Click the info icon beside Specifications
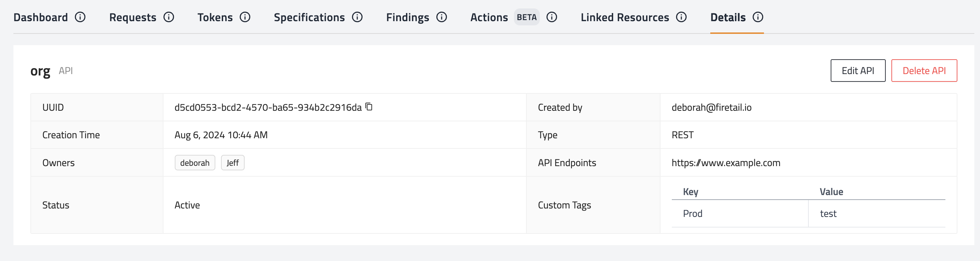Viewport: 980px width, 261px height. click(x=357, y=17)
